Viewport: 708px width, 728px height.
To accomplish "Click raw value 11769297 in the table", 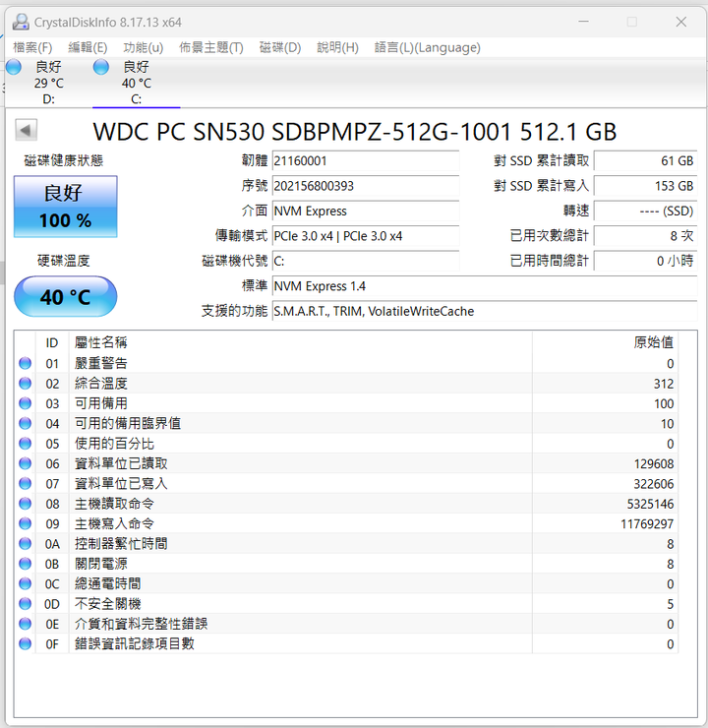I will pyautogui.click(x=647, y=523).
